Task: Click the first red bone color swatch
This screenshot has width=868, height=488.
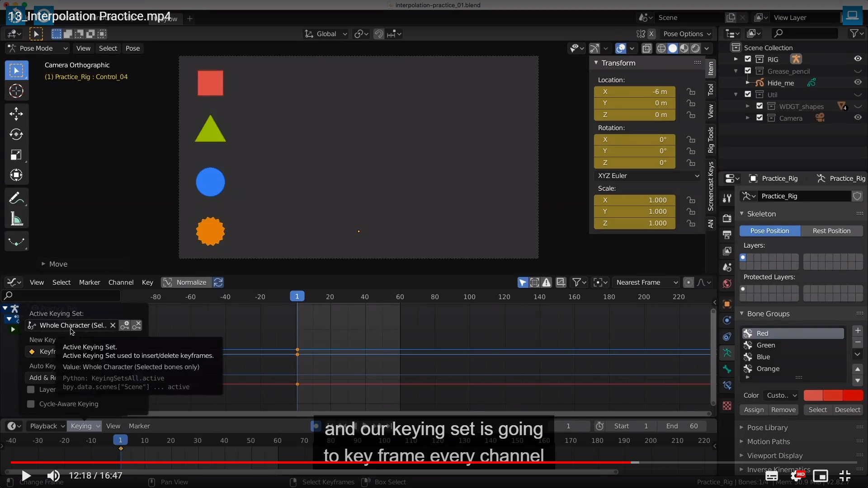Action: coord(813,395)
